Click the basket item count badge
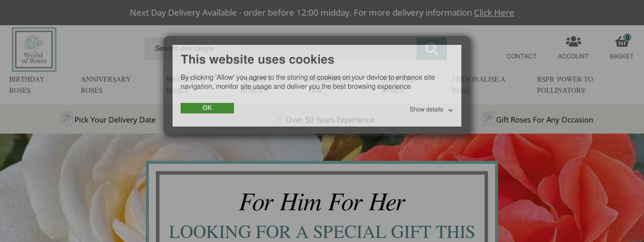 coord(627,37)
